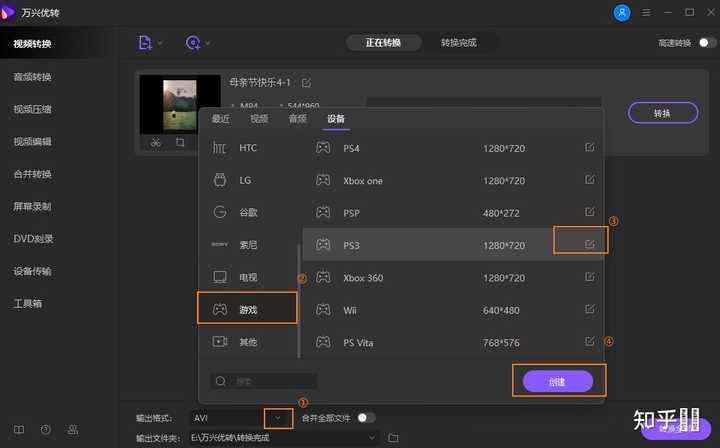This screenshot has height=448, width=720.
Task: Open the user guide book icon
Action: tap(19, 430)
